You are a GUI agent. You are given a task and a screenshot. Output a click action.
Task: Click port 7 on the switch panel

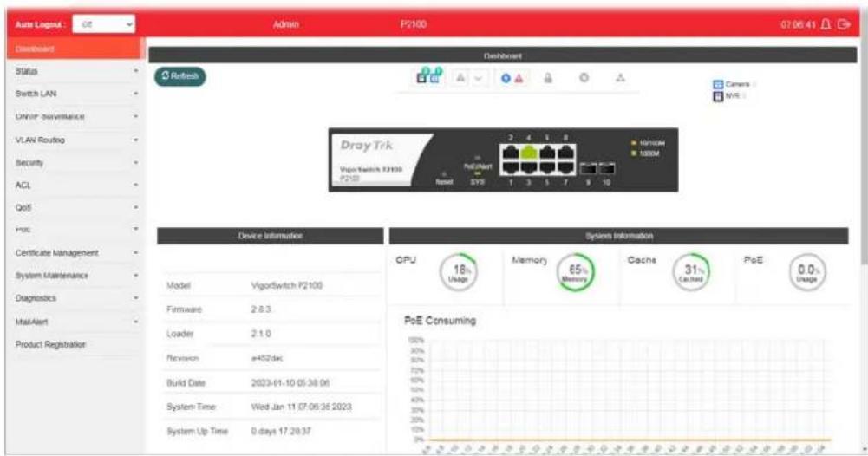(x=565, y=167)
